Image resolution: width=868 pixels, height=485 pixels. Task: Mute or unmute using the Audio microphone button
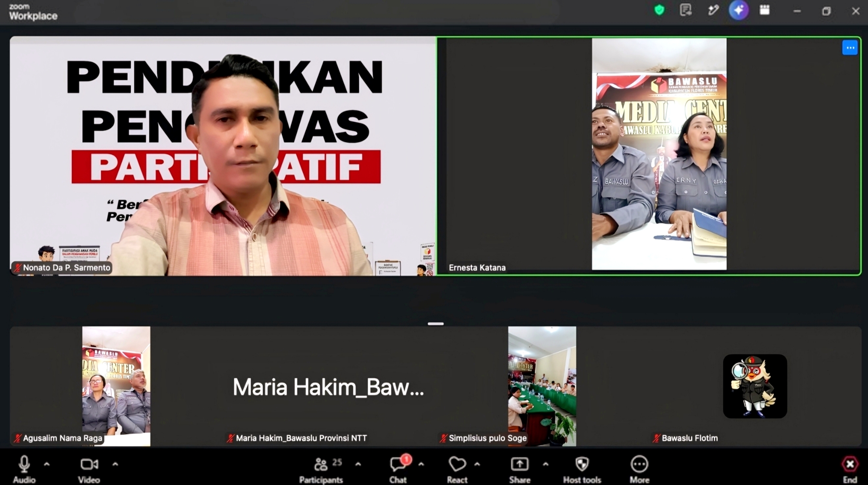click(x=24, y=469)
